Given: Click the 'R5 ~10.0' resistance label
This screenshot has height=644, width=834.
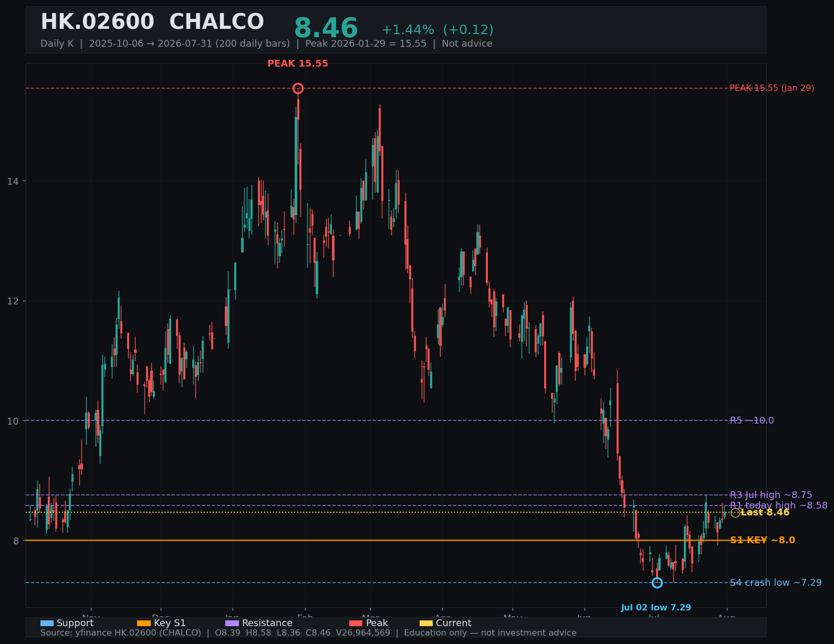Looking at the screenshot, I should (x=752, y=420).
